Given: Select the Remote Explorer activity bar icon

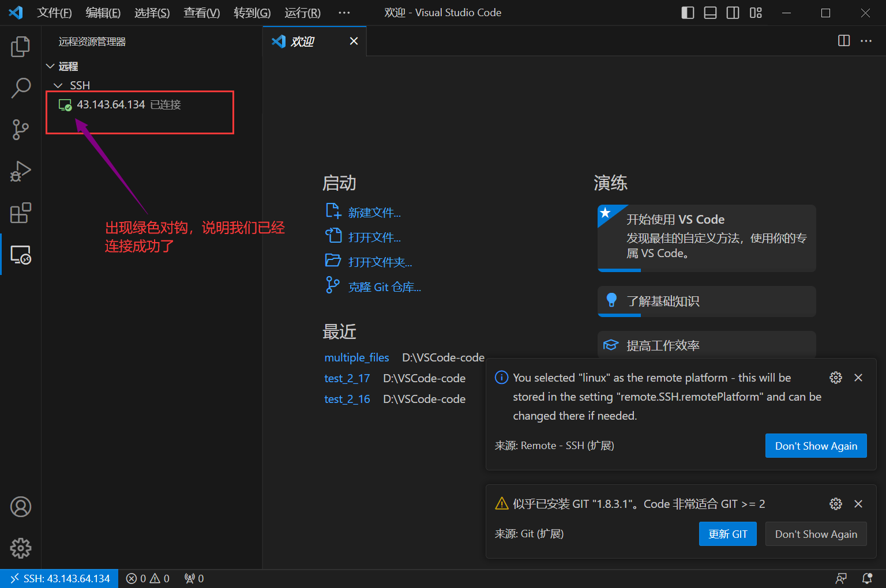Looking at the screenshot, I should tap(21, 255).
